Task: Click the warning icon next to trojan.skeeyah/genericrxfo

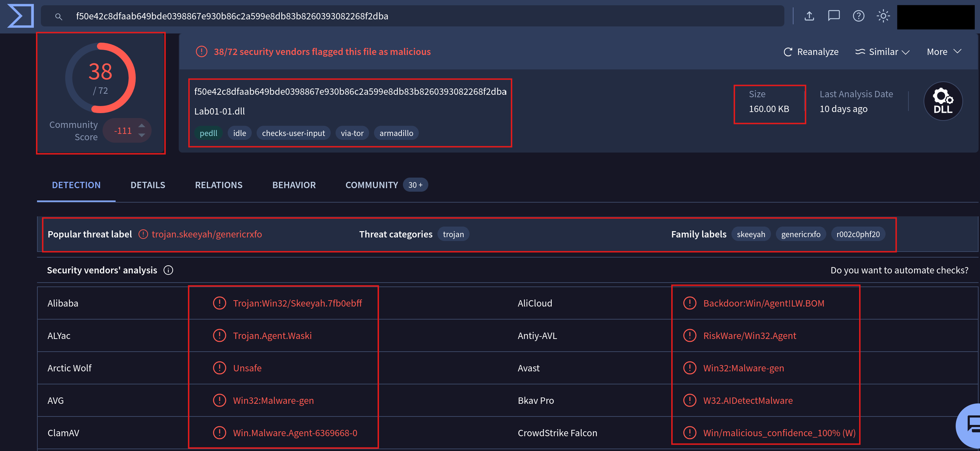Action: 143,234
